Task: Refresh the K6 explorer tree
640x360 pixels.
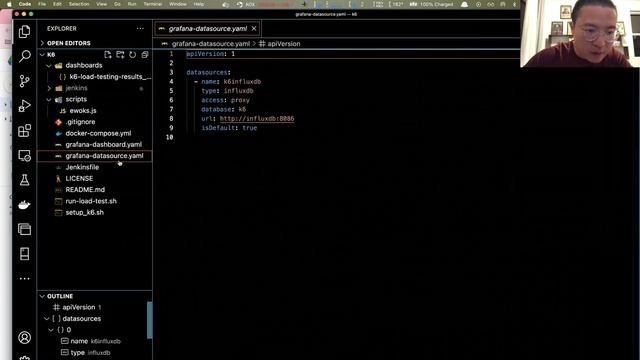Action: 133,55
